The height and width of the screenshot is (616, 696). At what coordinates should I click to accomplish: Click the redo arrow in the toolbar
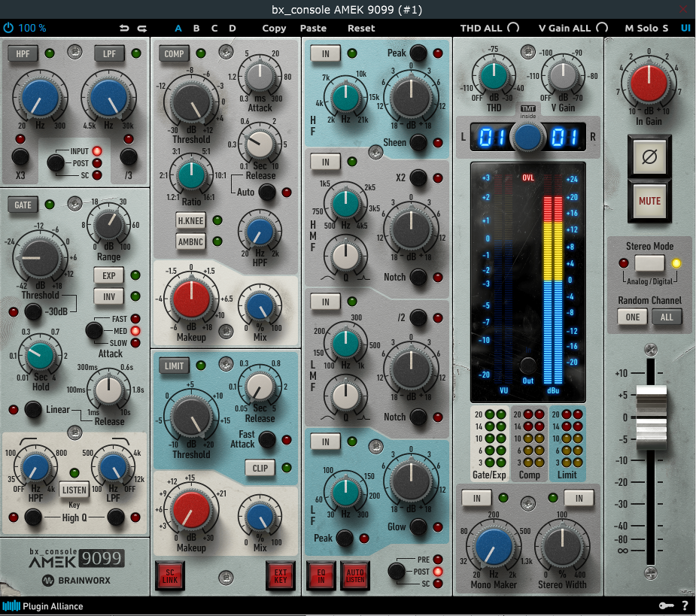[x=141, y=28]
